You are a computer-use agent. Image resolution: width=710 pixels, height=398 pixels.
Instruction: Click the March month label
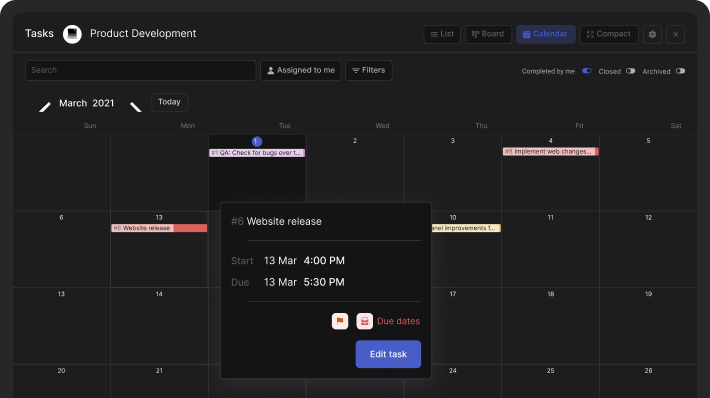pyautogui.click(x=73, y=103)
